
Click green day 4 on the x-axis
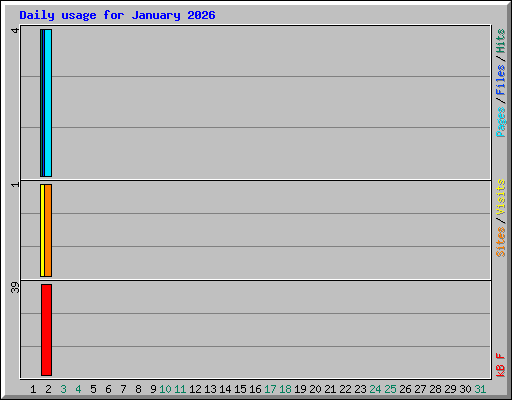[x=78, y=389]
